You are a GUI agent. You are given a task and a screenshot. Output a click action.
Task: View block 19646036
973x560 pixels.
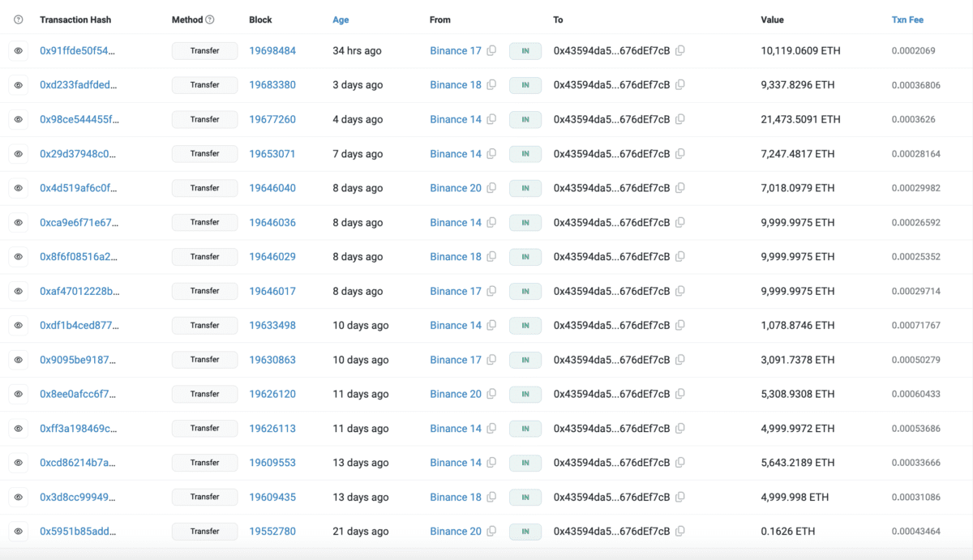[272, 222]
